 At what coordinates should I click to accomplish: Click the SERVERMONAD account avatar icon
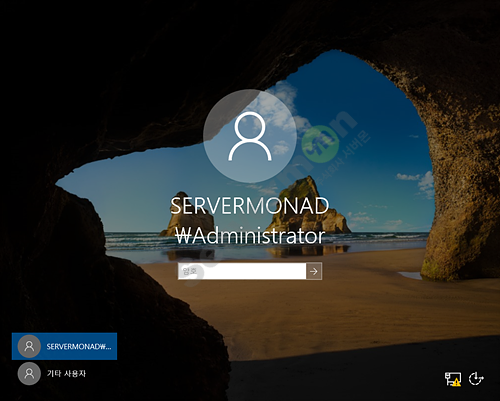(29, 346)
